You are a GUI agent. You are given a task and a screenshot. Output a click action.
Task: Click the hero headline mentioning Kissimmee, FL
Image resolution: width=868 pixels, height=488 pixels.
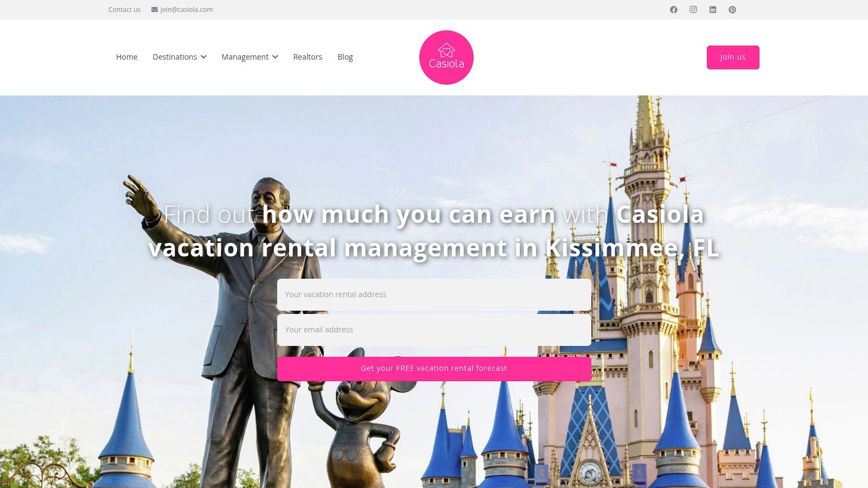[x=434, y=232]
